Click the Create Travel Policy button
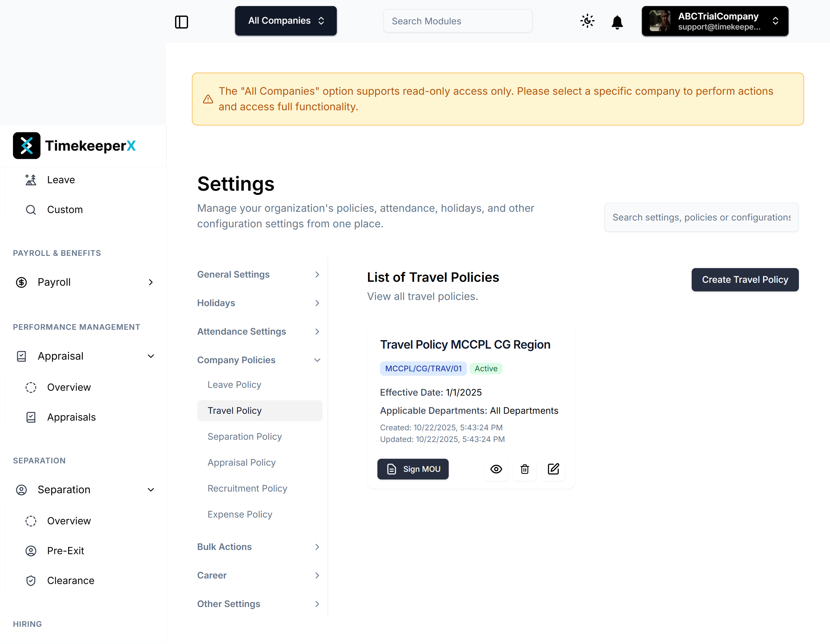This screenshot has width=830, height=644. (x=745, y=280)
